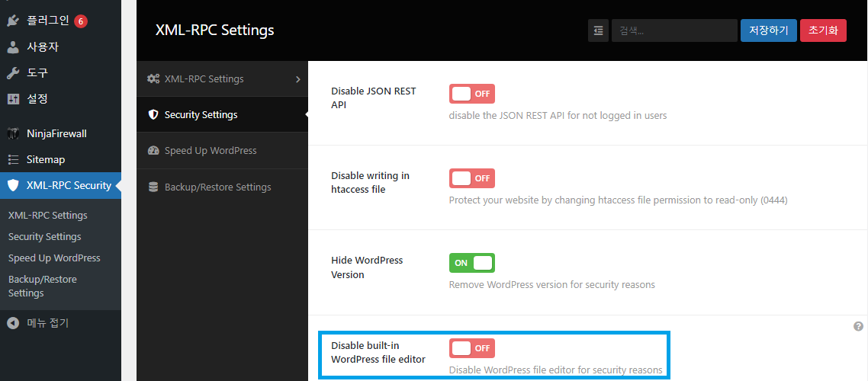Toggle Disable built-in WordPress file editor

472,348
